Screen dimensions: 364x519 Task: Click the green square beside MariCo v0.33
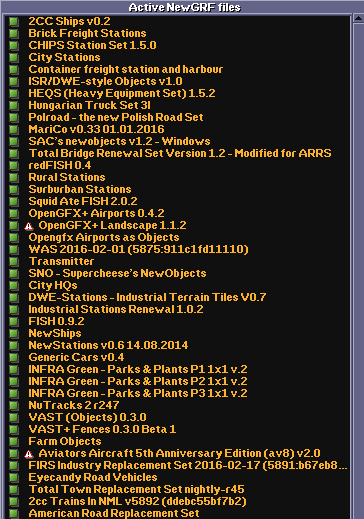click(14, 130)
